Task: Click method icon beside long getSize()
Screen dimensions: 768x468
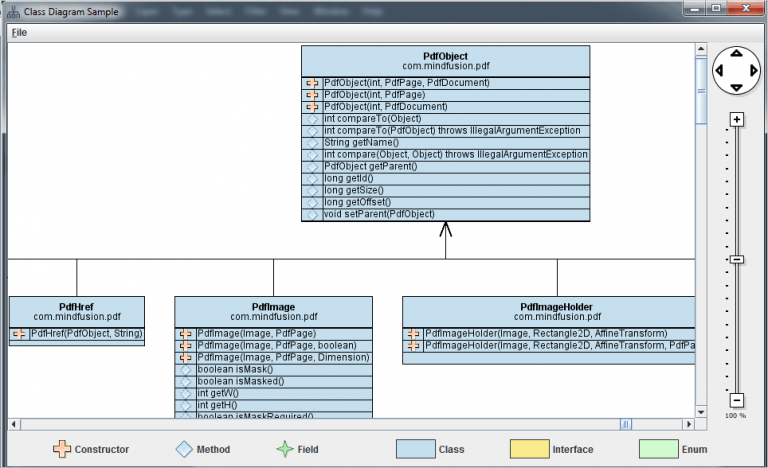Action: (x=312, y=191)
